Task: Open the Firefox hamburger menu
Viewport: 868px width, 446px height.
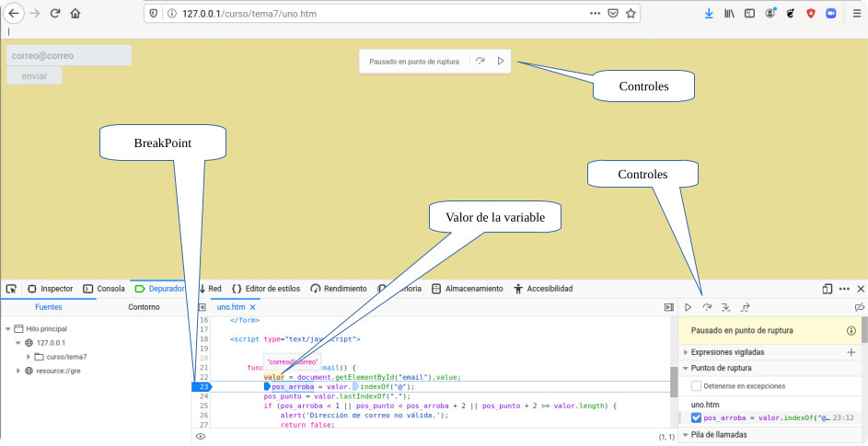Action: pyautogui.click(x=857, y=14)
